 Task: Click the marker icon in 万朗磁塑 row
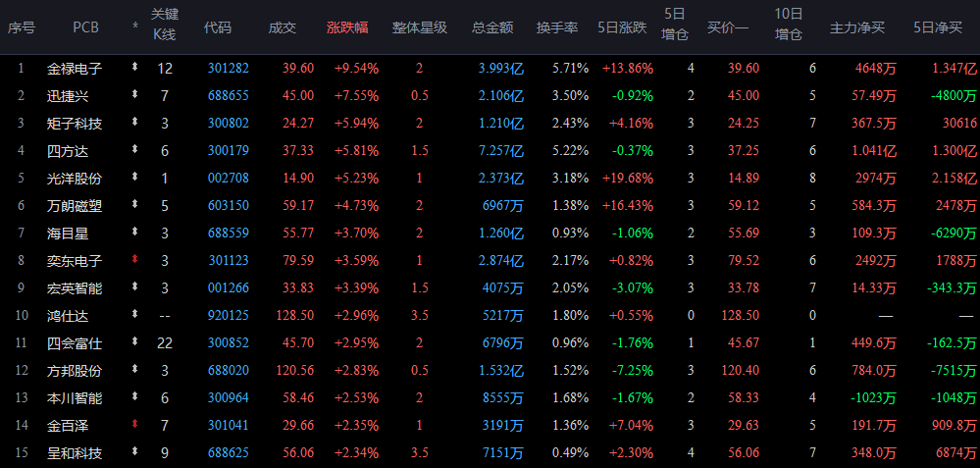[x=134, y=204]
